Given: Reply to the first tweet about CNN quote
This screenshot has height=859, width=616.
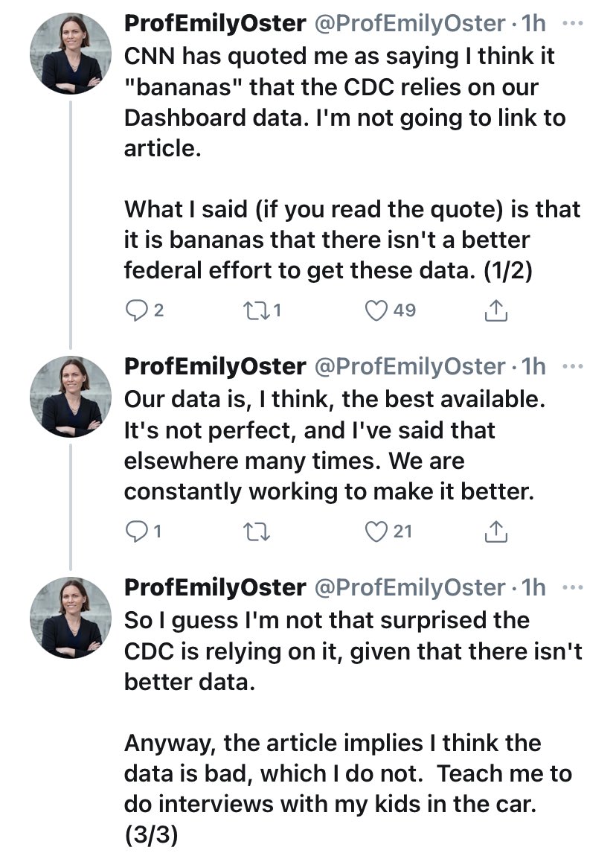Looking at the screenshot, I should click(136, 310).
